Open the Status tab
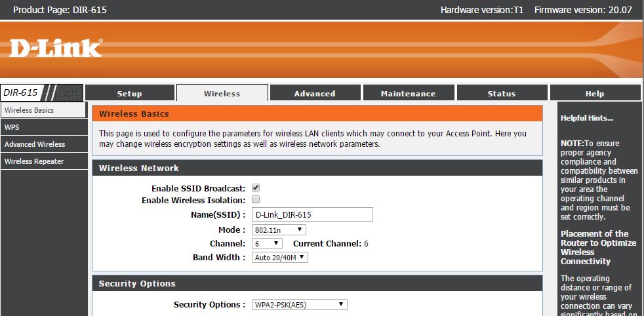The image size is (644, 316). coord(502,93)
